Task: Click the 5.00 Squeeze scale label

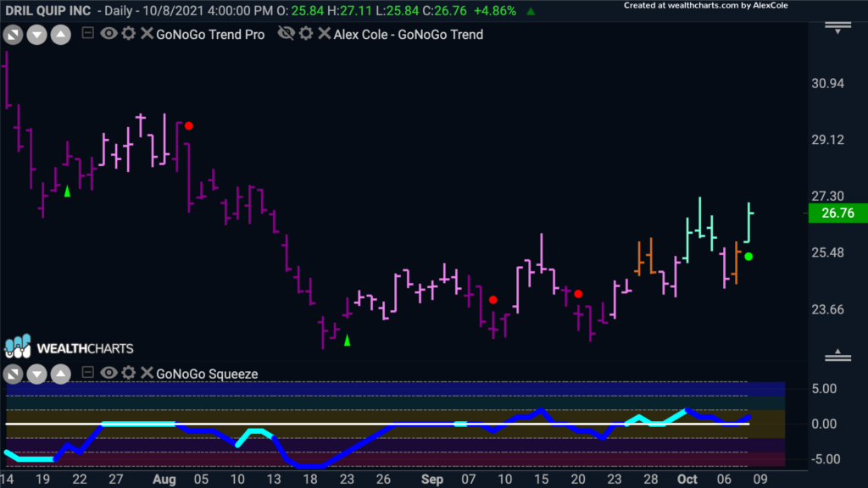Action: [824, 389]
